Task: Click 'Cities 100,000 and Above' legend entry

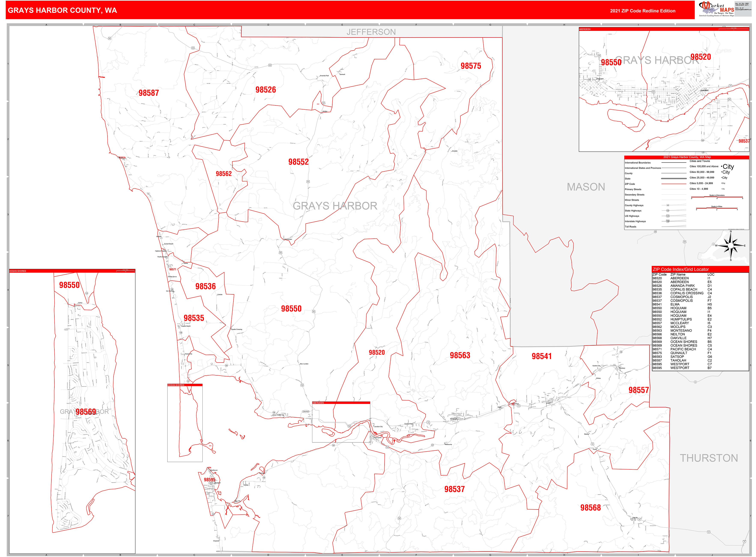Action: (x=704, y=166)
